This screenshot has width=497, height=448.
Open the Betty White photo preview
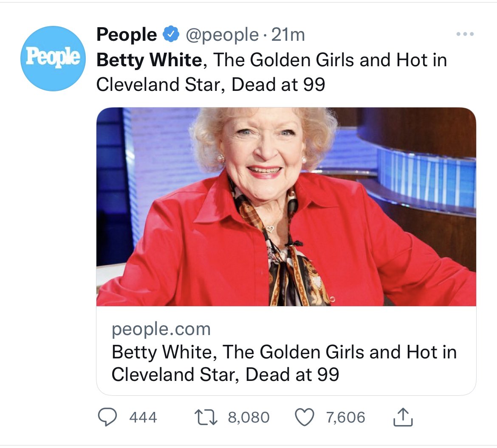(x=286, y=206)
